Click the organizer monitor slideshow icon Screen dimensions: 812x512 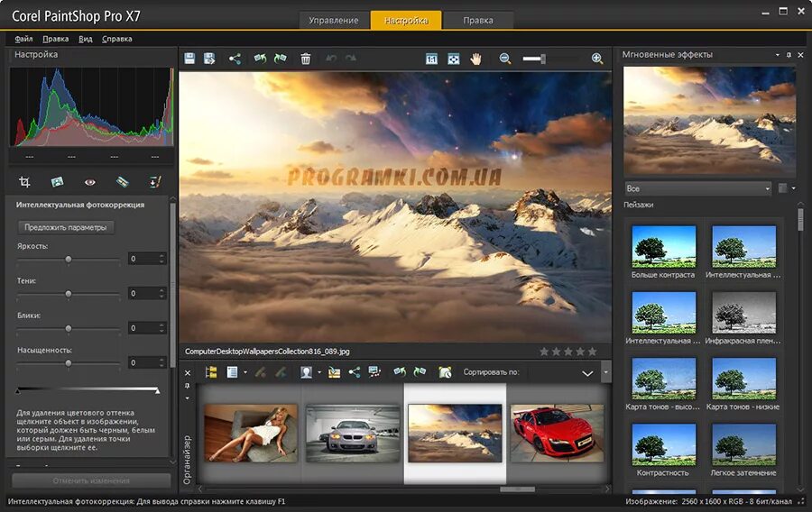374,372
